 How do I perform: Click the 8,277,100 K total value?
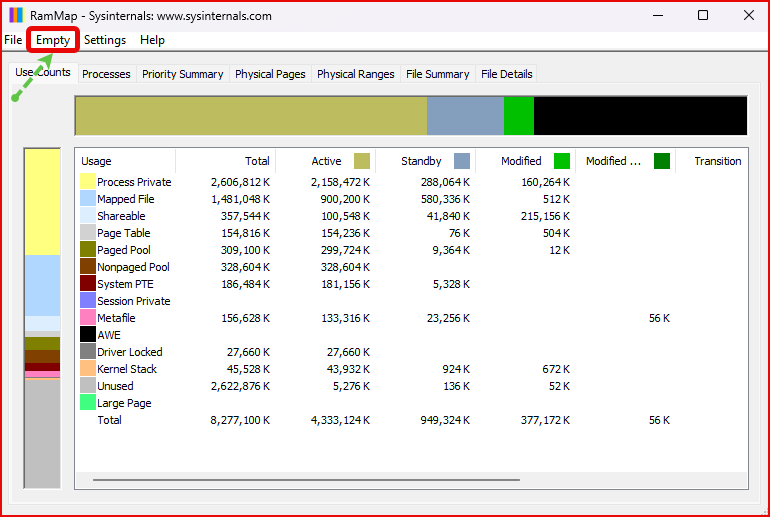pos(240,420)
